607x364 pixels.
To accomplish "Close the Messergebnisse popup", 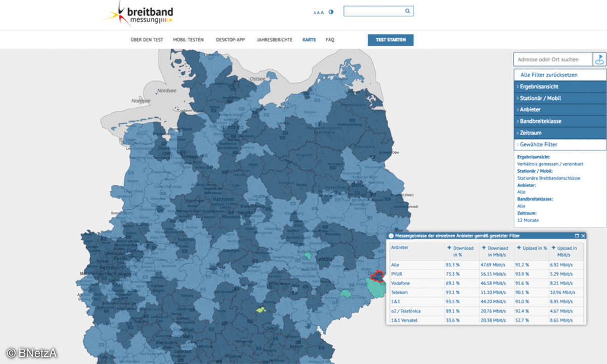I will [x=583, y=236].
